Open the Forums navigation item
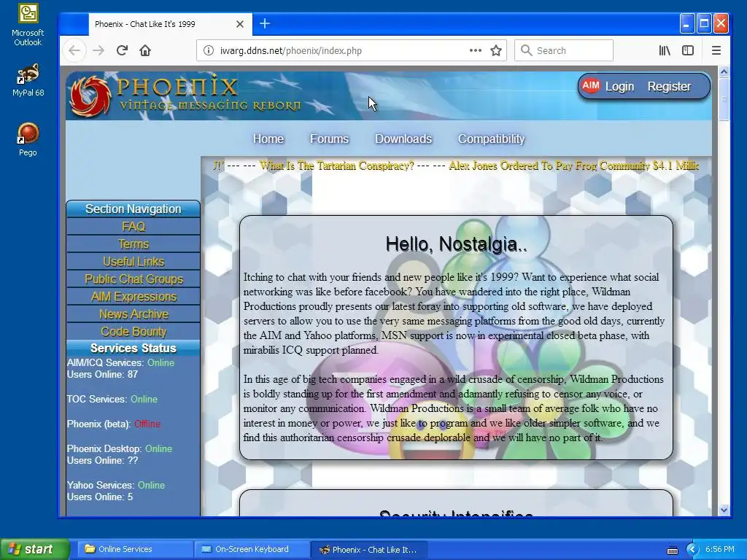 tap(329, 139)
